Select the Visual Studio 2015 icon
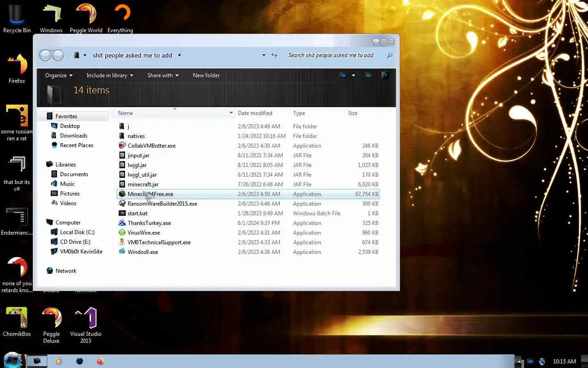This screenshot has width=588, height=368. tap(86, 325)
